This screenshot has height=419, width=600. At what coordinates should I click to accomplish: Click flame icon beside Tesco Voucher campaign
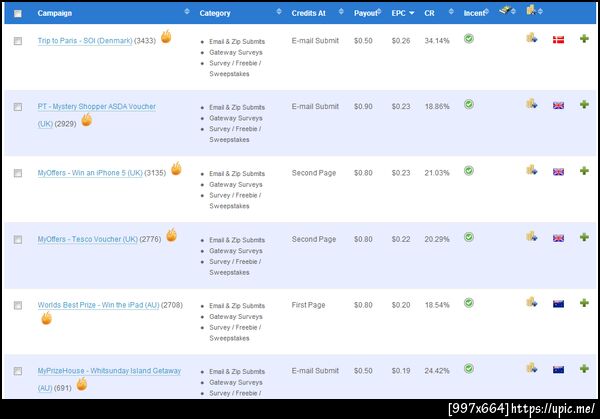171,235
